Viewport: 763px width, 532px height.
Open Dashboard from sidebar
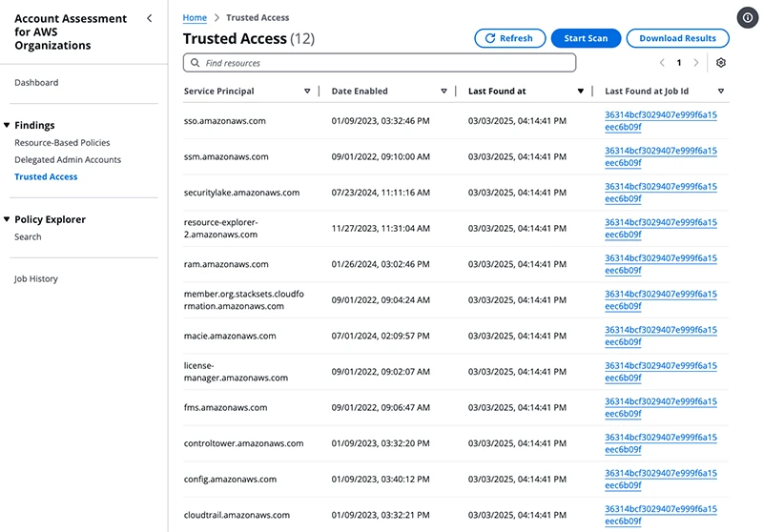point(36,83)
